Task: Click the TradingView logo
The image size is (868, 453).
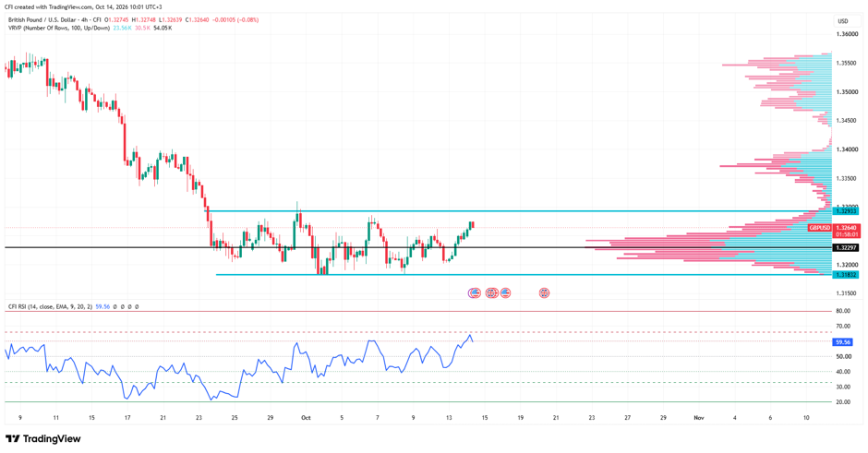Action: (43, 438)
